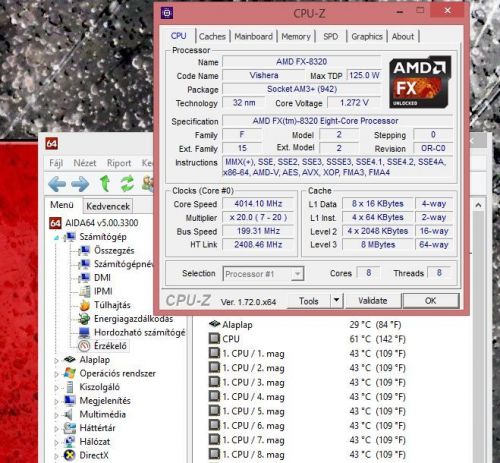
Task: Click the Tools button in CPU-Z
Action: coord(309,301)
